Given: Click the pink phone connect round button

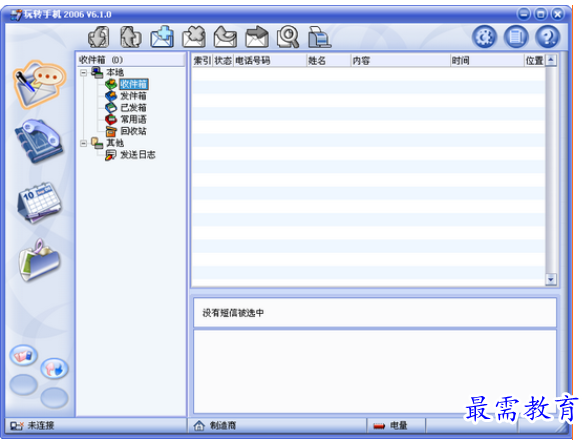Looking at the screenshot, I should pos(24,355).
